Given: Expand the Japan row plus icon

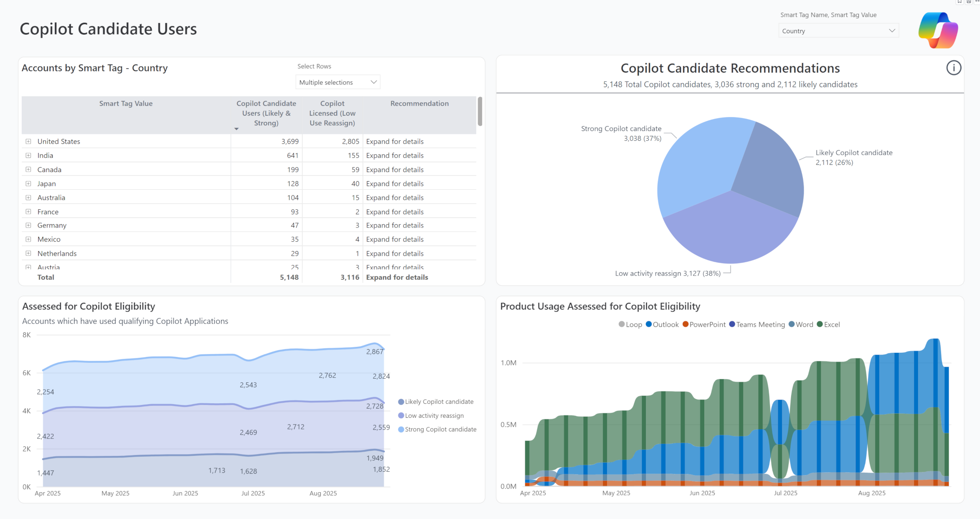Looking at the screenshot, I should point(28,184).
